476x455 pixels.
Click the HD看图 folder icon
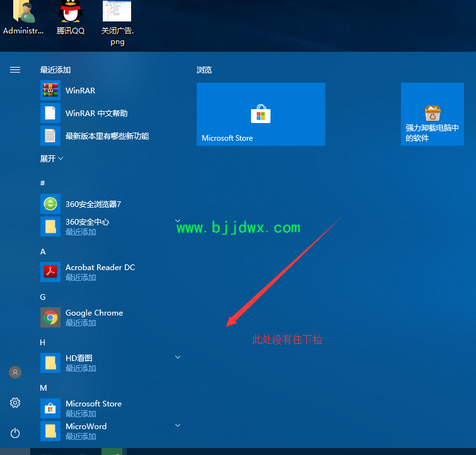(50, 363)
